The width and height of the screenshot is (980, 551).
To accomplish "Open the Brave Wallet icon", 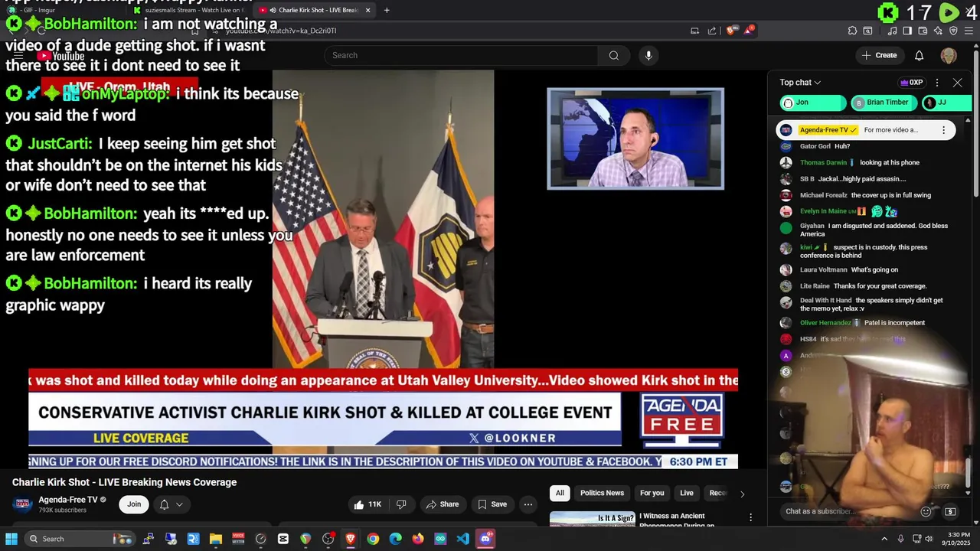I will (923, 31).
